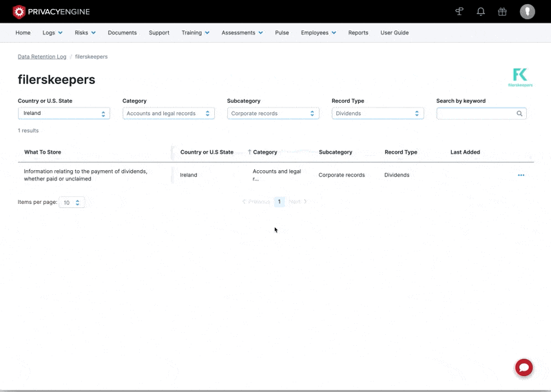Image resolution: width=551 pixels, height=392 pixels.
Task: Expand the Risks menu
Action: pos(85,32)
